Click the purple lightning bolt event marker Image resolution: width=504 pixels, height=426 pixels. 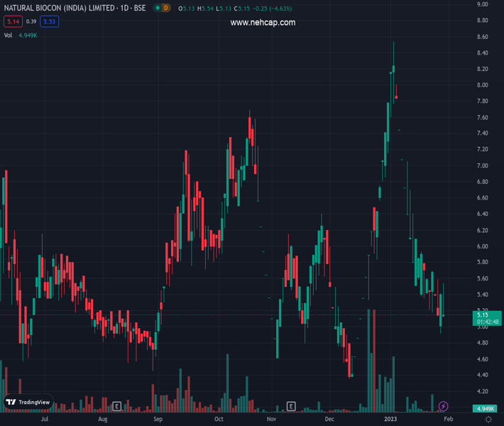[x=444, y=406]
